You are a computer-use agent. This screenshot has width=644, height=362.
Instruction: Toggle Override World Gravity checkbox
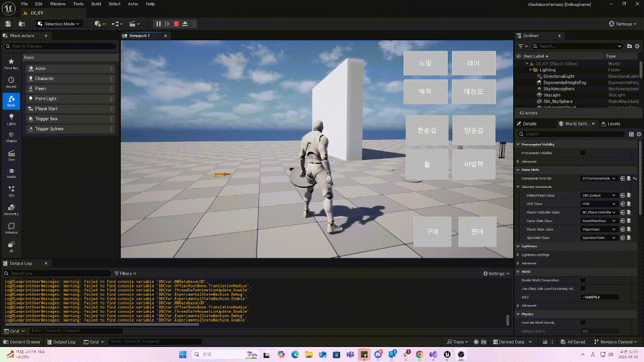583,322
